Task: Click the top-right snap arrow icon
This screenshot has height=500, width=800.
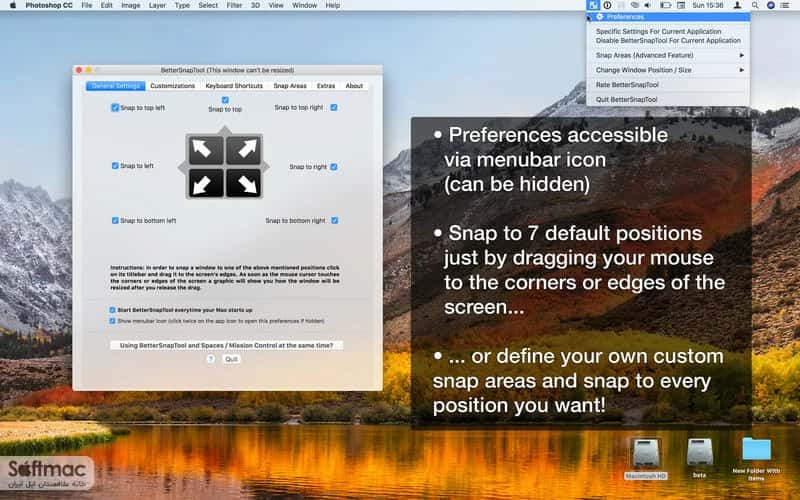Action: point(244,150)
